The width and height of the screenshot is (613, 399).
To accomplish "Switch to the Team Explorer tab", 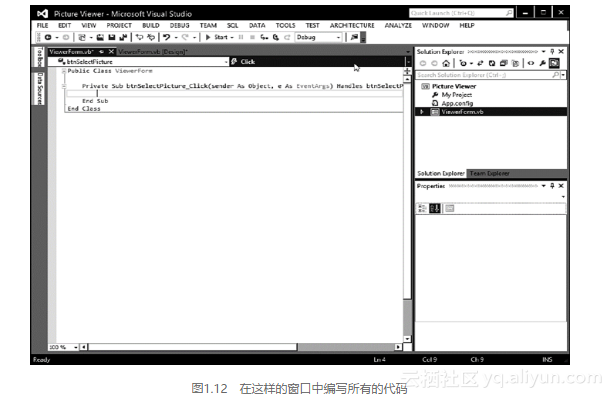I will tap(489, 173).
